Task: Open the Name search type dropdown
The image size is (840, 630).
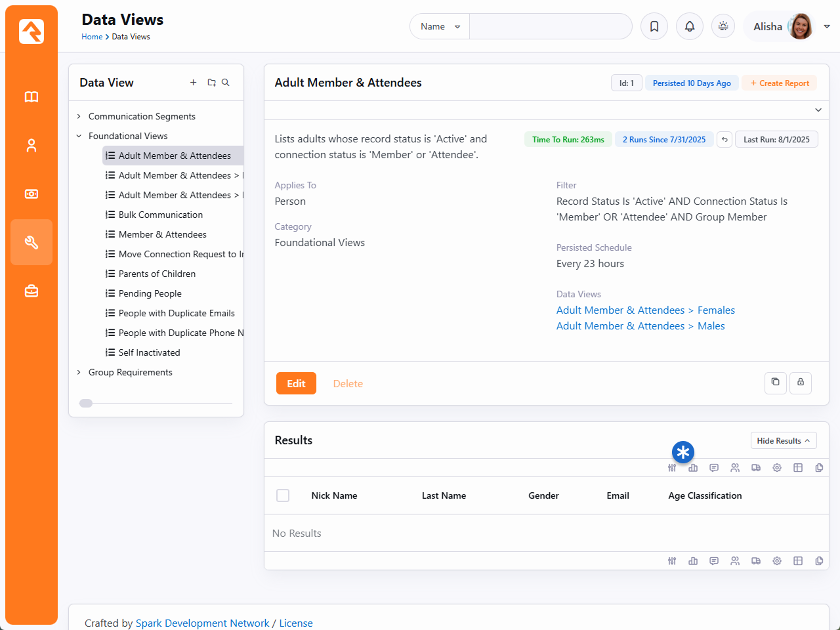Action: (x=440, y=27)
